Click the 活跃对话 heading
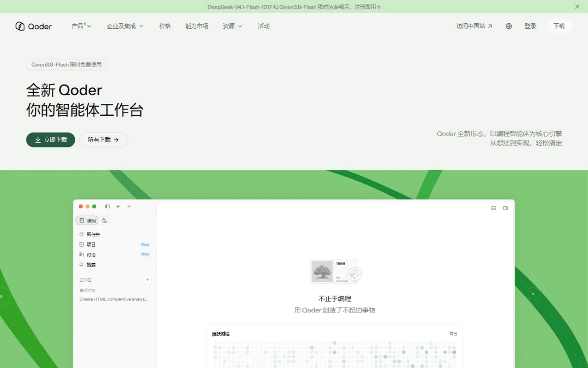This screenshot has height=368, width=588. point(221,334)
